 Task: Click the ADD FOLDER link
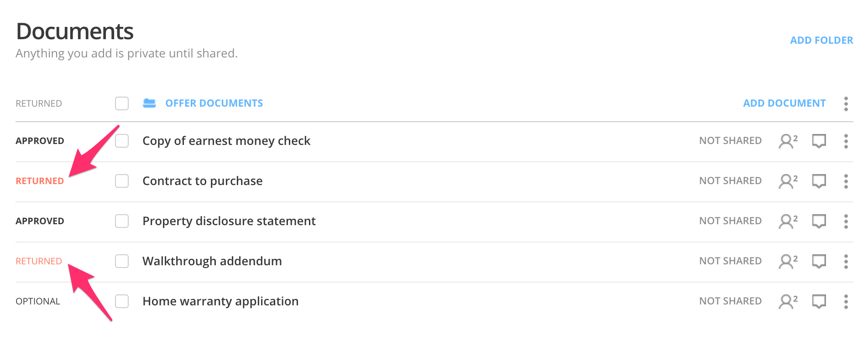821,40
